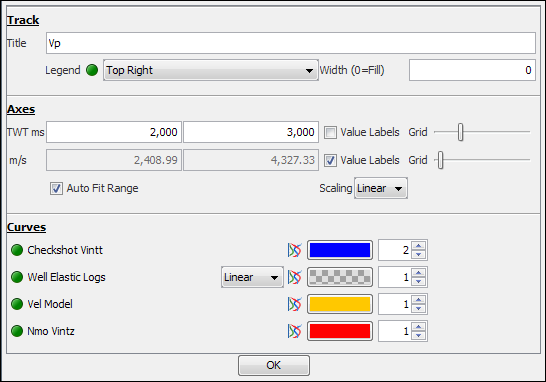The width and height of the screenshot is (546, 382).
Task: Decrease Nmo Vintz line width with down arrow
Action: 419,336
